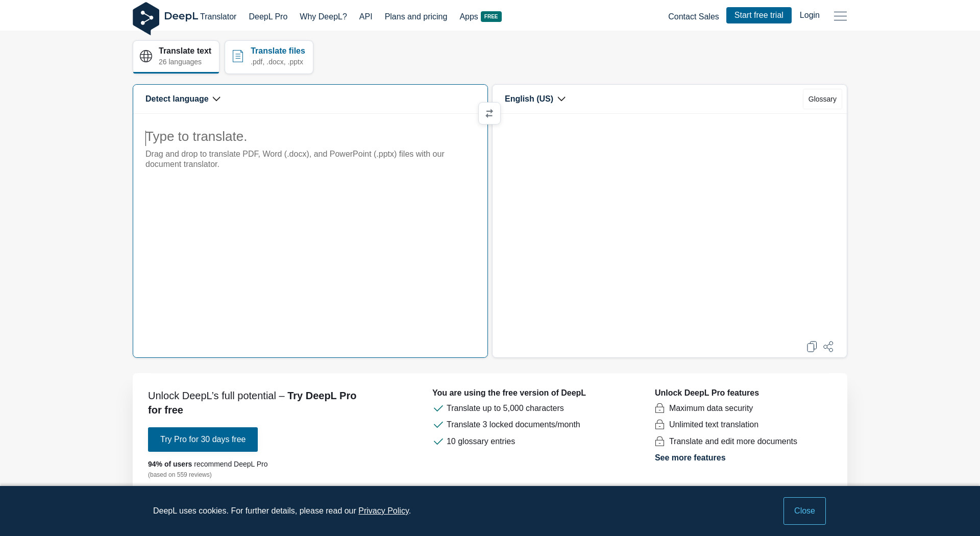Click the globe icon in Translate text

[x=146, y=56]
